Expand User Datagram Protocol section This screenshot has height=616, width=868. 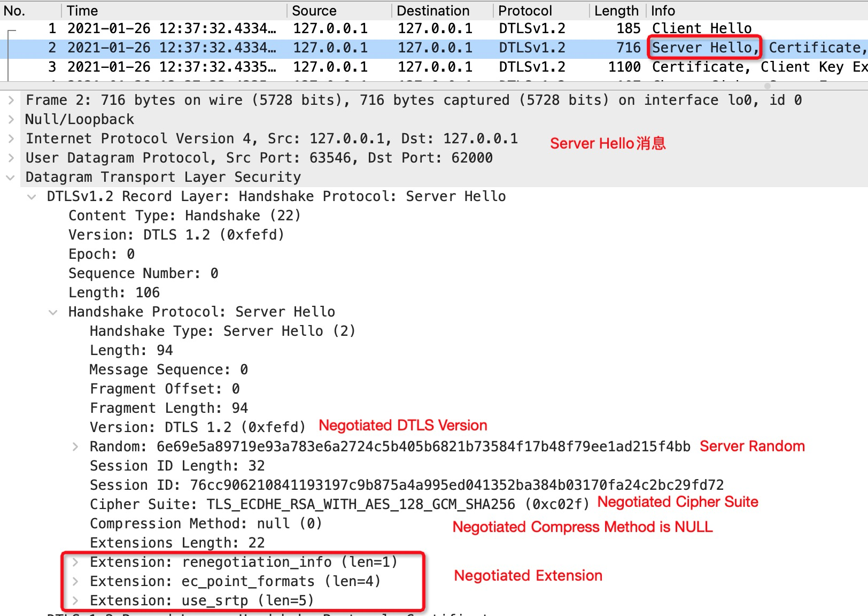point(11,158)
